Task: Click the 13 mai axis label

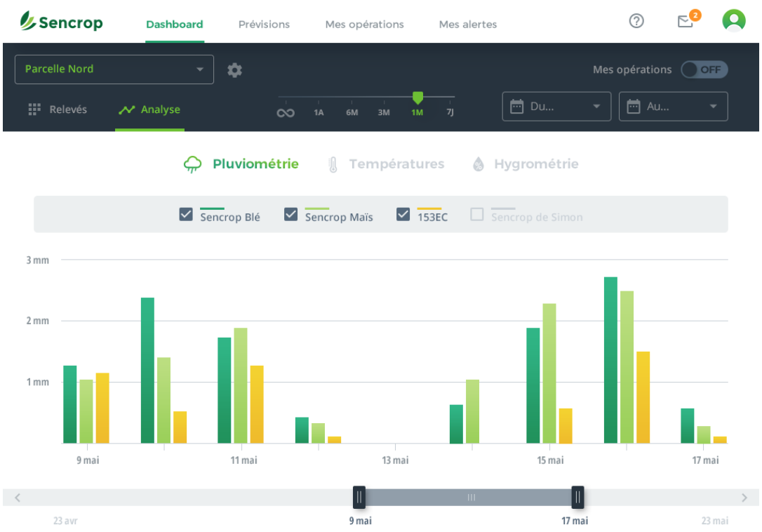Action: 395,460
